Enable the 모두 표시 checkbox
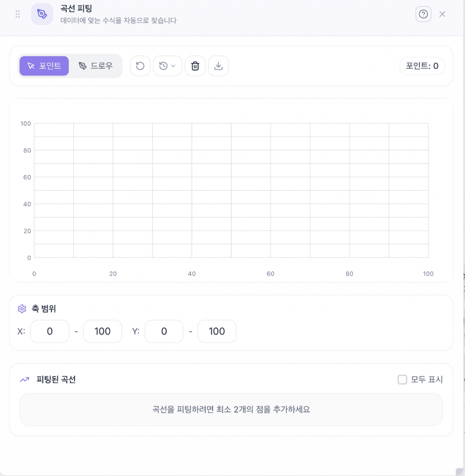 pos(403,379)
